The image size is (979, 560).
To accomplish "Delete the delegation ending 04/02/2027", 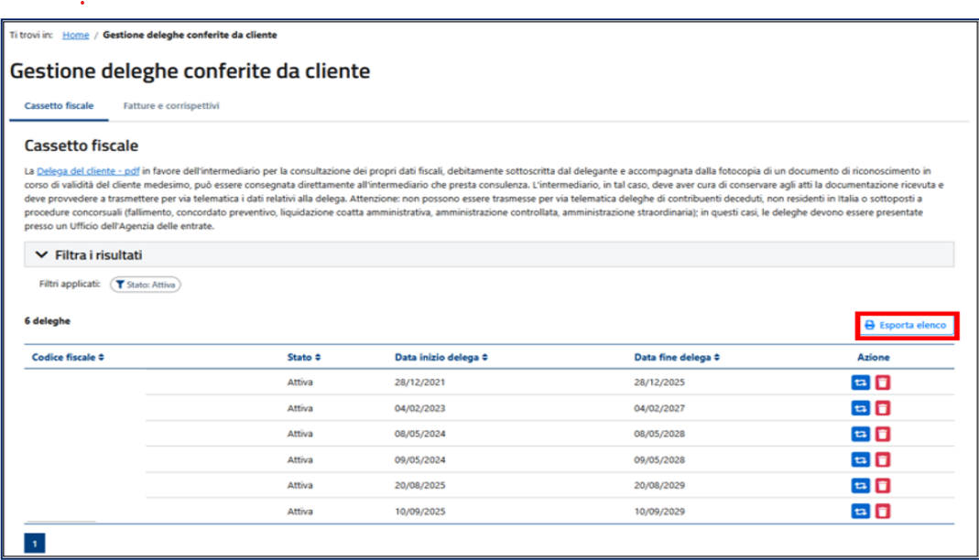I will tap(882, 408).
